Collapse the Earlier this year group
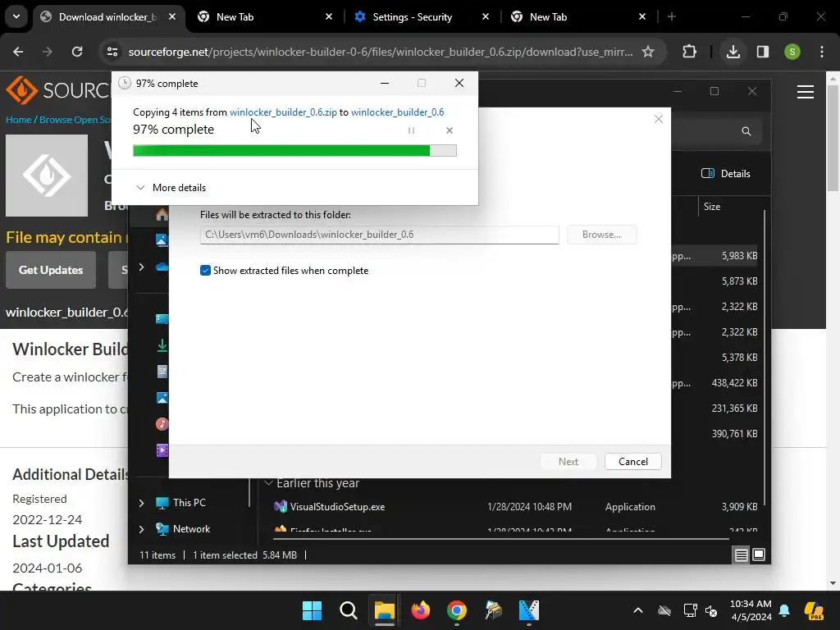840x630 pixels. tap(268, 483)
